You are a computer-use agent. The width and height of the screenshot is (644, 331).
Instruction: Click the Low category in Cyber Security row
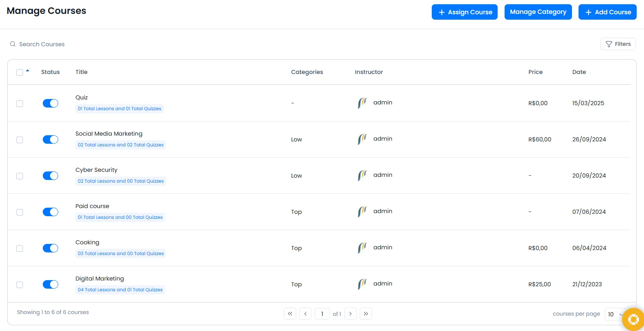pyautogui.click(x=297, y=176)
